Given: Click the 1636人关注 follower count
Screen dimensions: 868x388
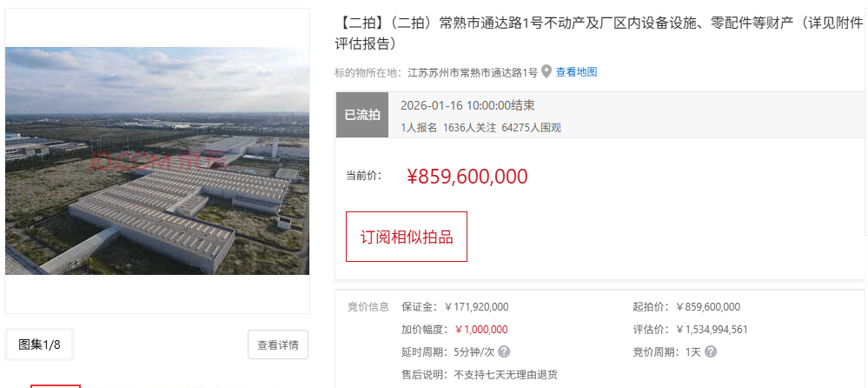Looking at the screenshot, I should pyautogui.click(x=469, y=128).
